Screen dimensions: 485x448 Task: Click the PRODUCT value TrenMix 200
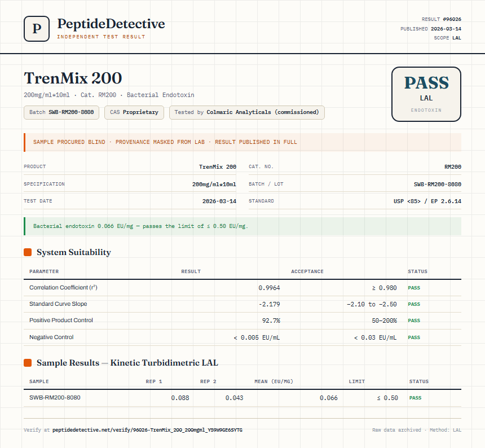tap(218, 167)
